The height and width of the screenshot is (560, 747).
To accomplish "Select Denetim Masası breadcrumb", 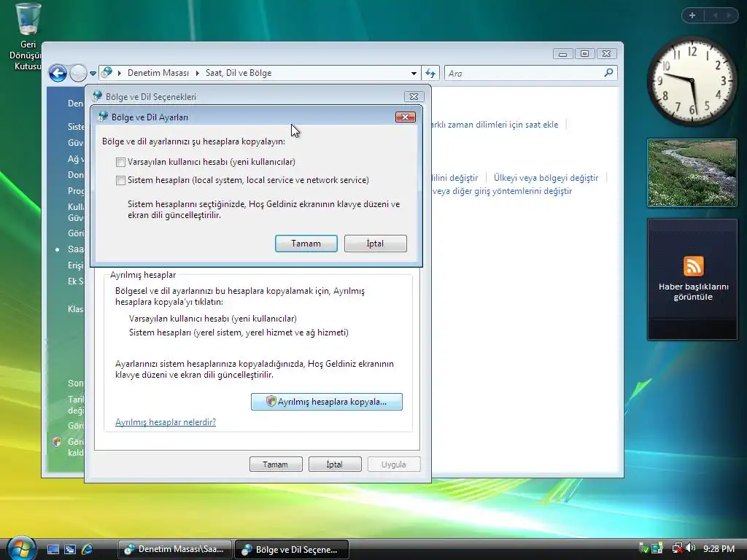I will point(158,73).
